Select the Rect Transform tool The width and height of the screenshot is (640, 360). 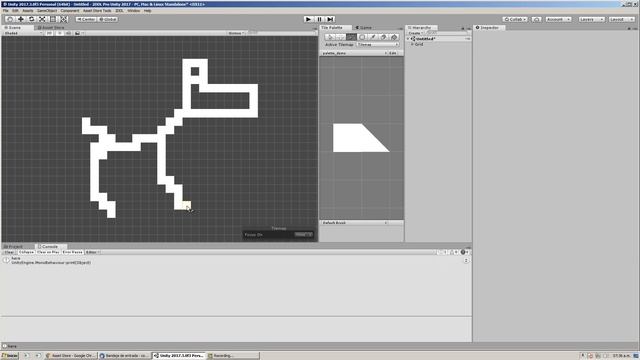53,19
